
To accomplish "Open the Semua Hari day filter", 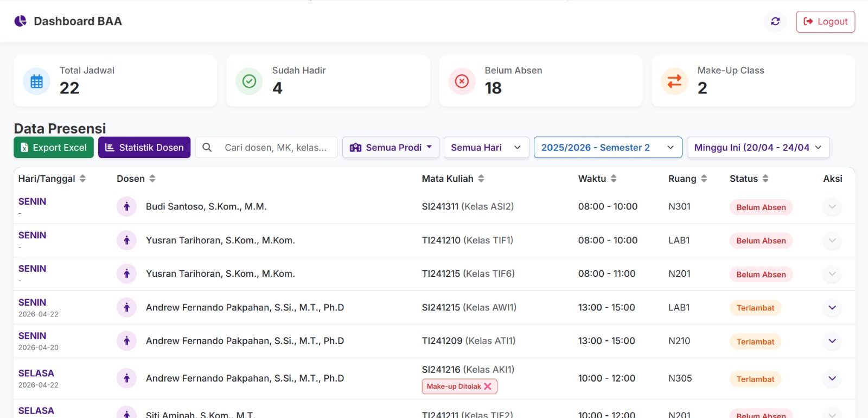I will (486, 147).
